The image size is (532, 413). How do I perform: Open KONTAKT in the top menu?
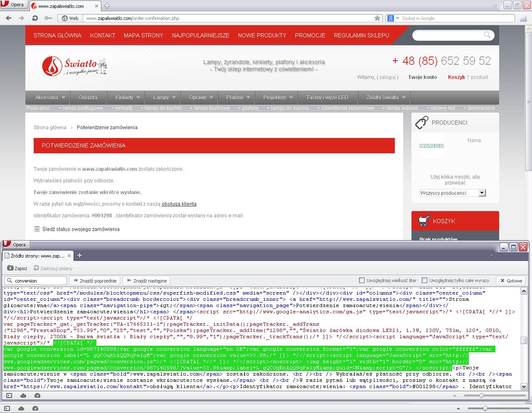[x=103, y=35]
